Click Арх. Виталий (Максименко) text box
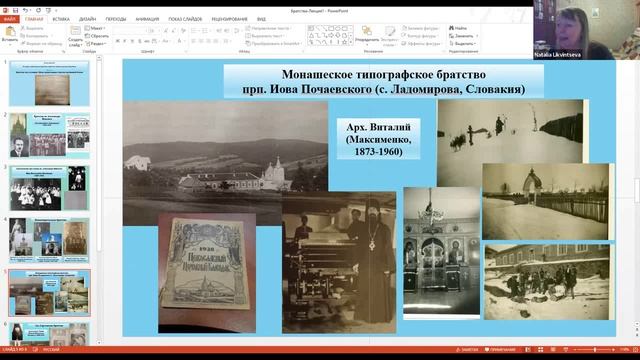The width and height of the screenshot is (640, 360). pos(378,139)
